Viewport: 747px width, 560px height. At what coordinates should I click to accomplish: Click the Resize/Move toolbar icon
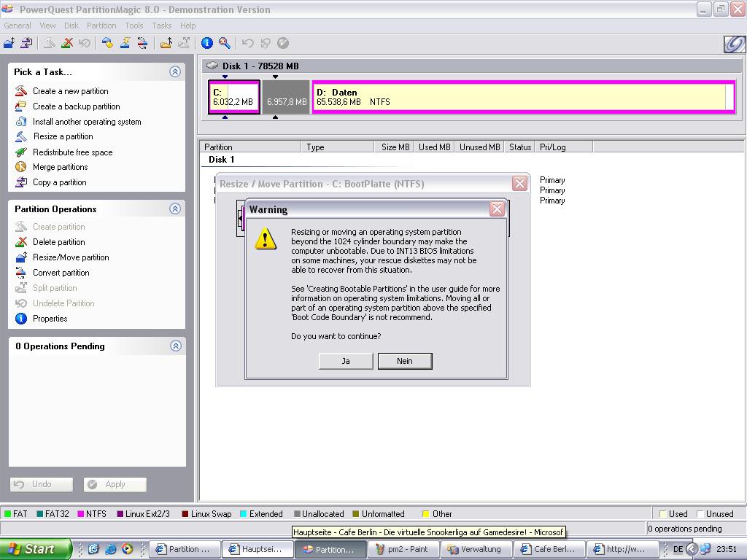[9, 43]
